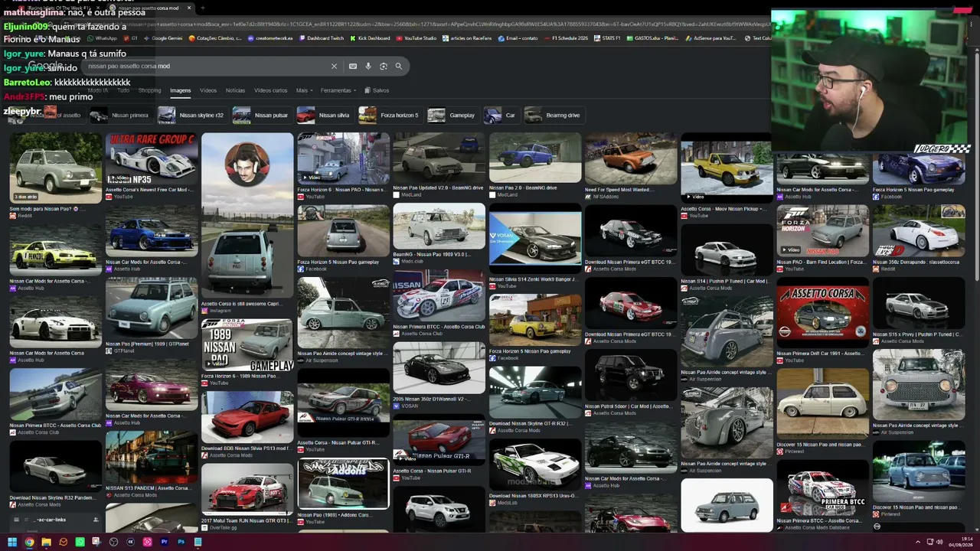Select the Nissan skyline r32 suggestion chip
This screenshot has height=551, width=980.
(191, 116)
